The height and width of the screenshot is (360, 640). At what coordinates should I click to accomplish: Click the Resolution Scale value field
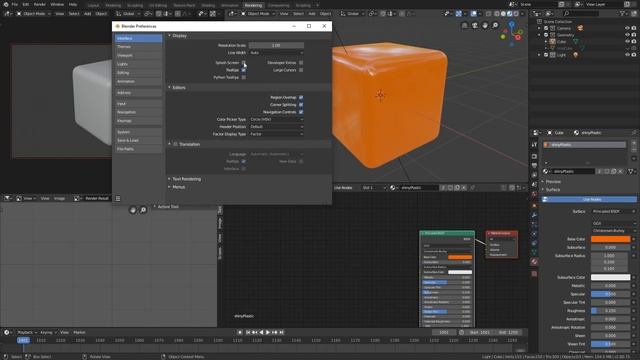click(276, 45)
